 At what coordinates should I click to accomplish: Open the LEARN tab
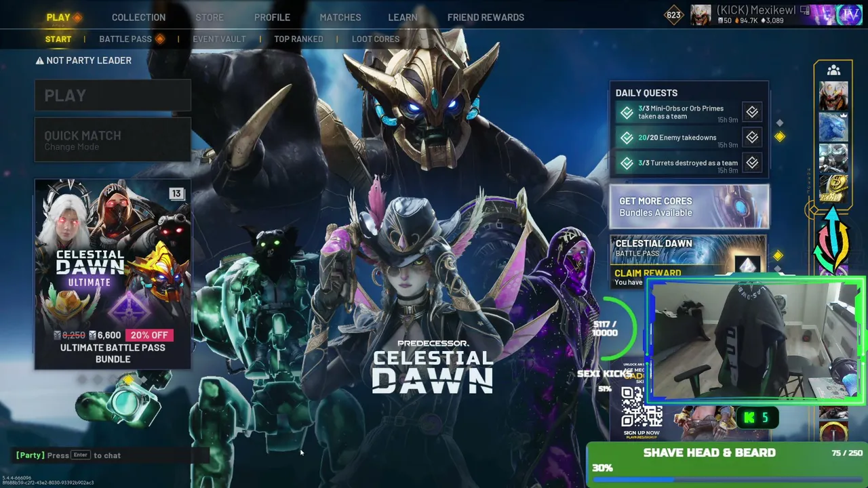[403, 18]
